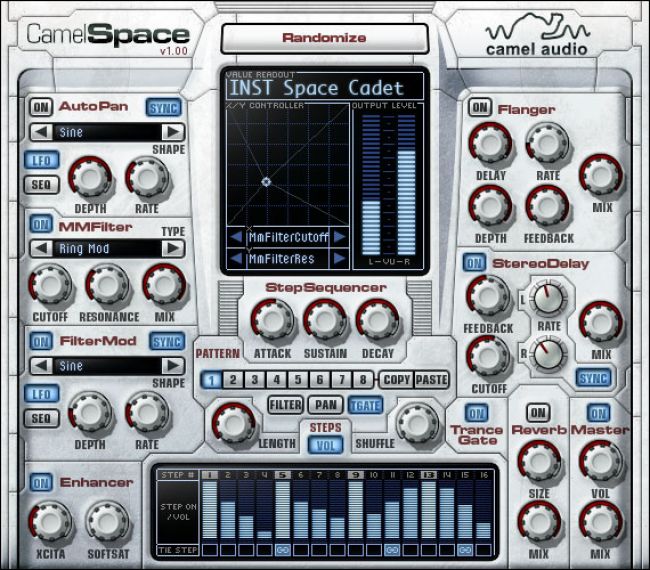Screen dimensions: 650x570
Task: Click the Shuffle knob
Action: (414, 423)
